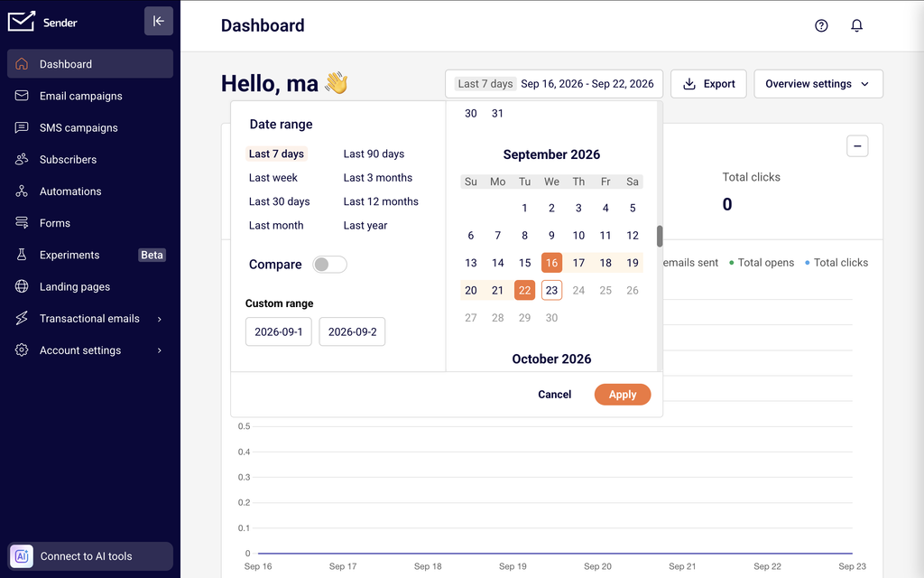Select September 1 in the calendar
Image resolution: width=924 pixels, height=578 pixels.
pyautogui.click(x=524, y=208)
